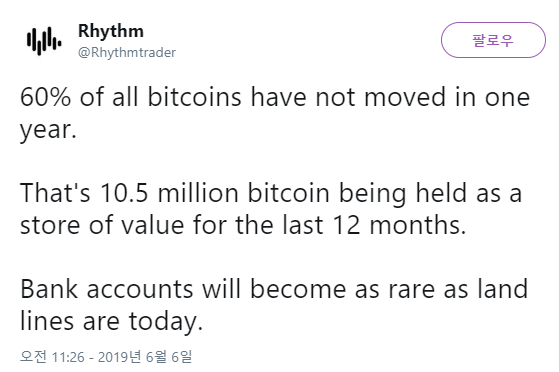Click the Rhythm soundwave profile avatar

44,41
